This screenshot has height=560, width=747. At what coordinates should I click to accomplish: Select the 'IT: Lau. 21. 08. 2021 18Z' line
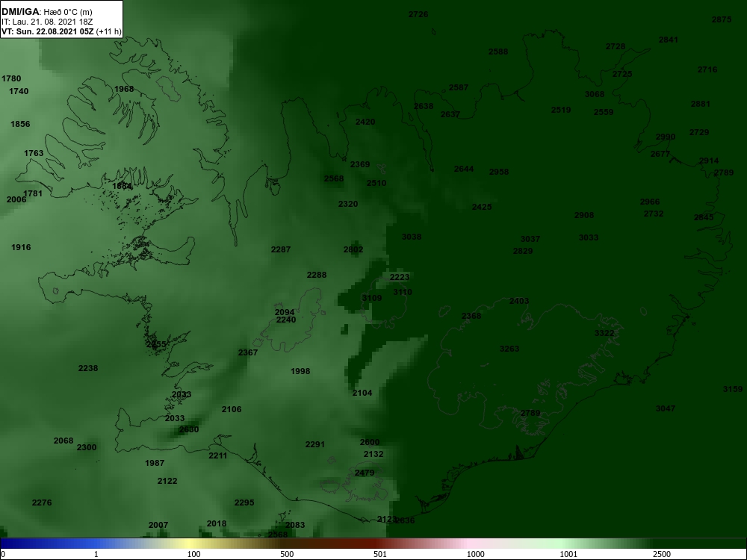[47, 22]
